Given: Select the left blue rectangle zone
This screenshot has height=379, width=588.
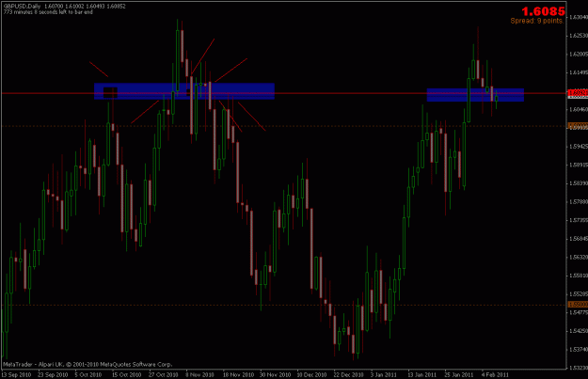Looking at the screenshot, I should tap(184, 91).
